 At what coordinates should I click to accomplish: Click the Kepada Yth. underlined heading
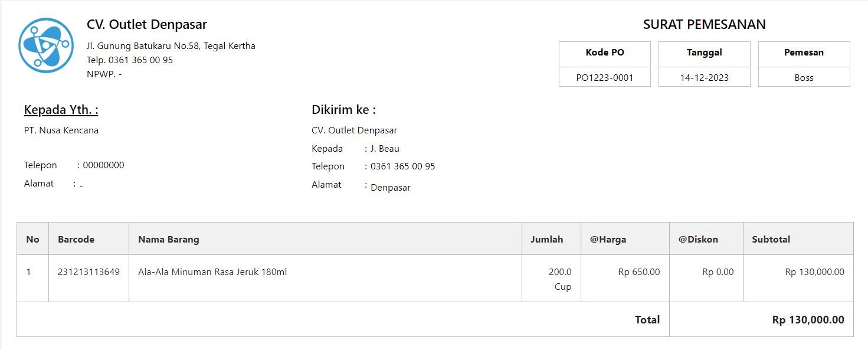61,110
